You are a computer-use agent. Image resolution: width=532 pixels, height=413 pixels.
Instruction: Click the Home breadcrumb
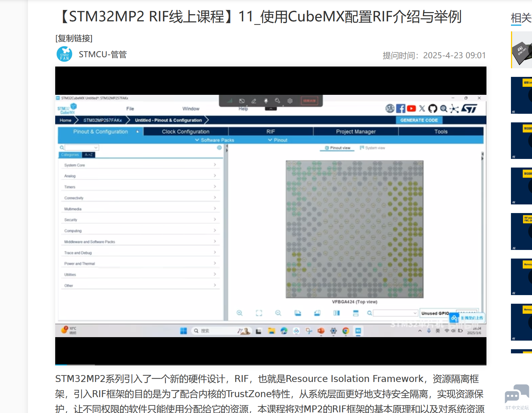(x=65, y=120)
